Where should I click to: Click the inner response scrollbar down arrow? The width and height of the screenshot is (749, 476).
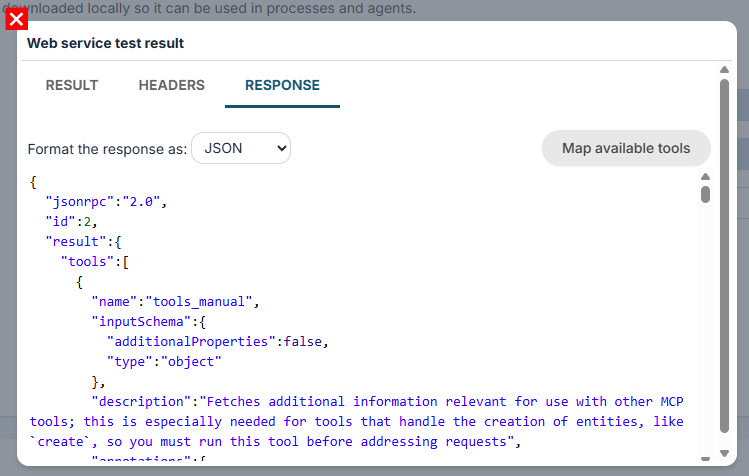click(x=705, y=459)
